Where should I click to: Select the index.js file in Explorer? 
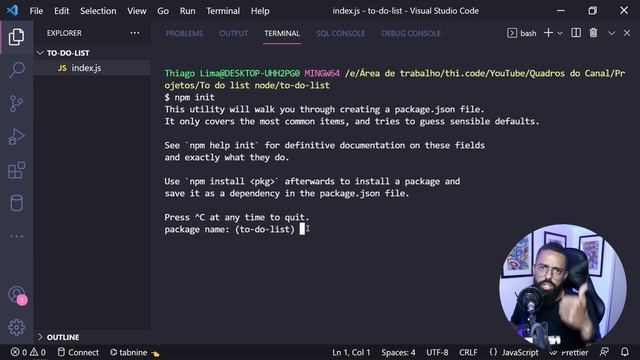pyautogui.click(x=92, y=68)
